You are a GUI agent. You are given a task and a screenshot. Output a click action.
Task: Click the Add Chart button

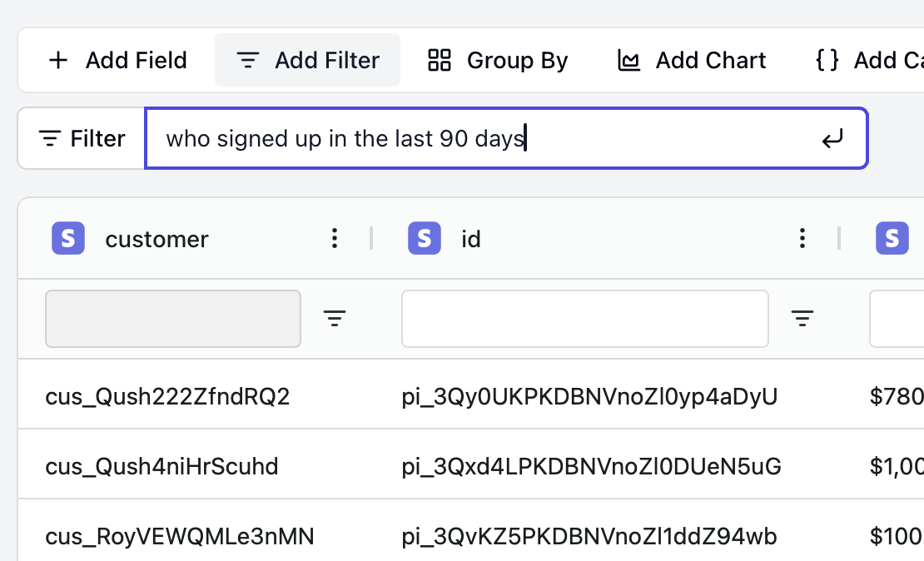pyautogui.click(x=691, y=60)
